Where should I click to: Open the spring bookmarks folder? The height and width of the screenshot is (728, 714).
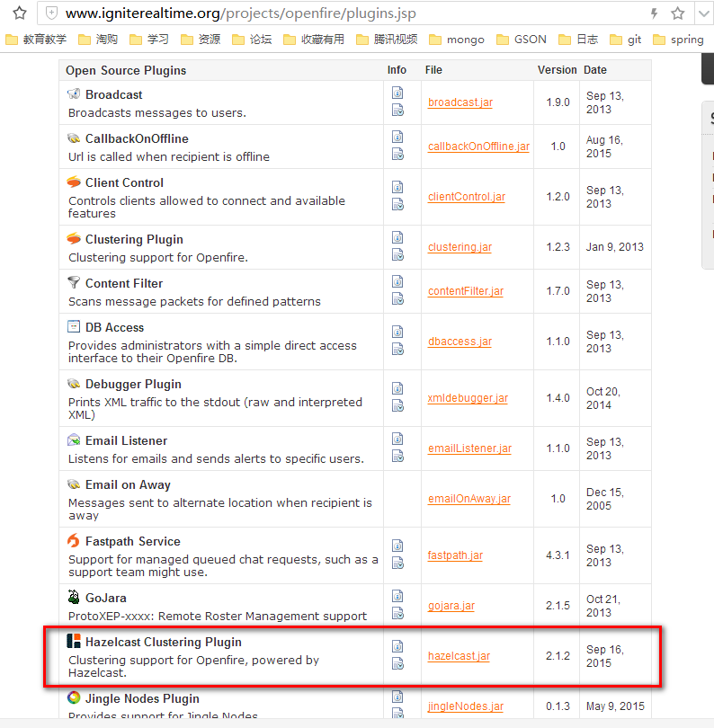(x=678, y=40)
